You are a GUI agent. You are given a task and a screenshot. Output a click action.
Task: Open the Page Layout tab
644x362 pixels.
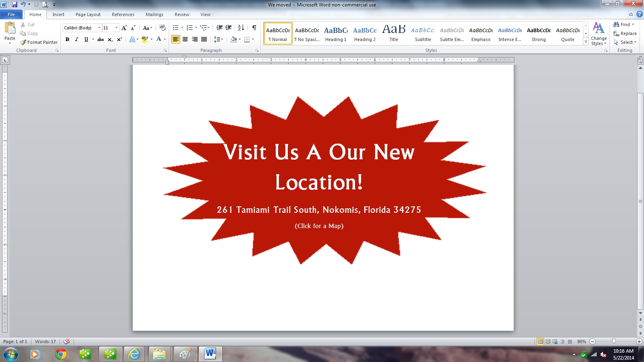point(88,14)
